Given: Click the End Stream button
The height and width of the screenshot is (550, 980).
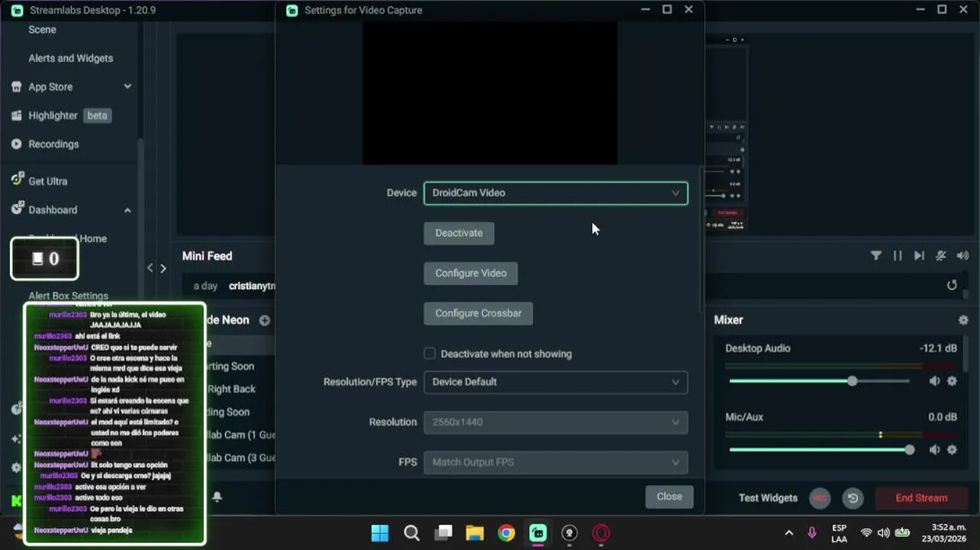Looking at the screenshot, I should pos(921,498).
